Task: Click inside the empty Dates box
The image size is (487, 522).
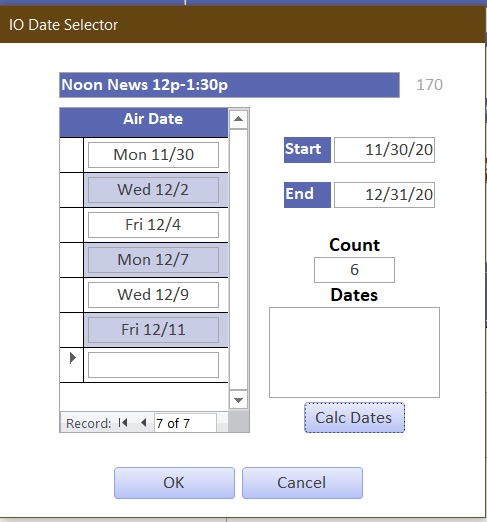Action: click(354, 352)
